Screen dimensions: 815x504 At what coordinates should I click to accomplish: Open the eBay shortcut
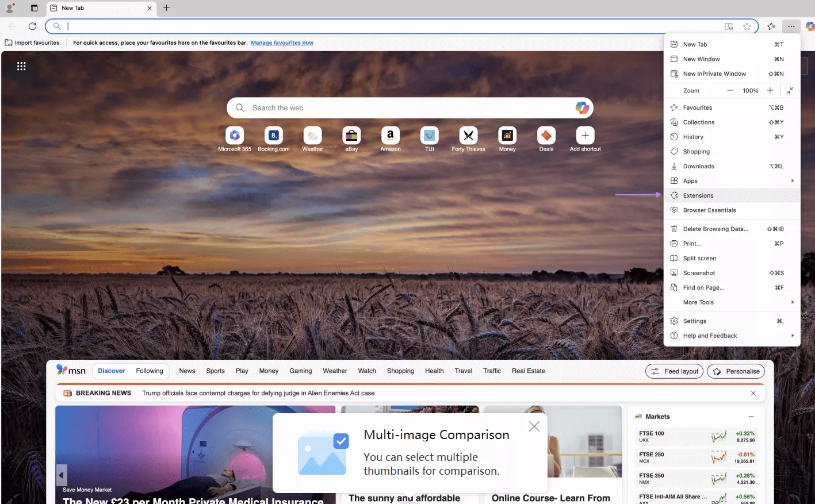351,136
